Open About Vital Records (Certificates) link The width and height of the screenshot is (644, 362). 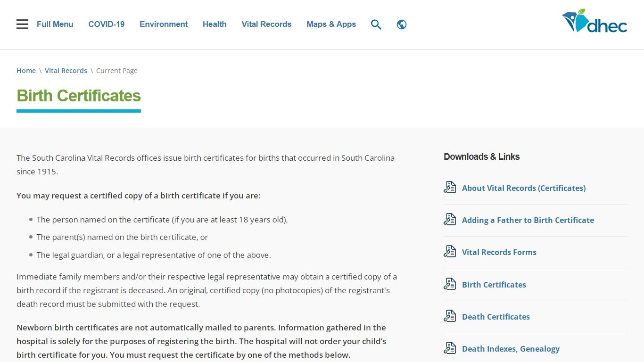coord(524,188)
